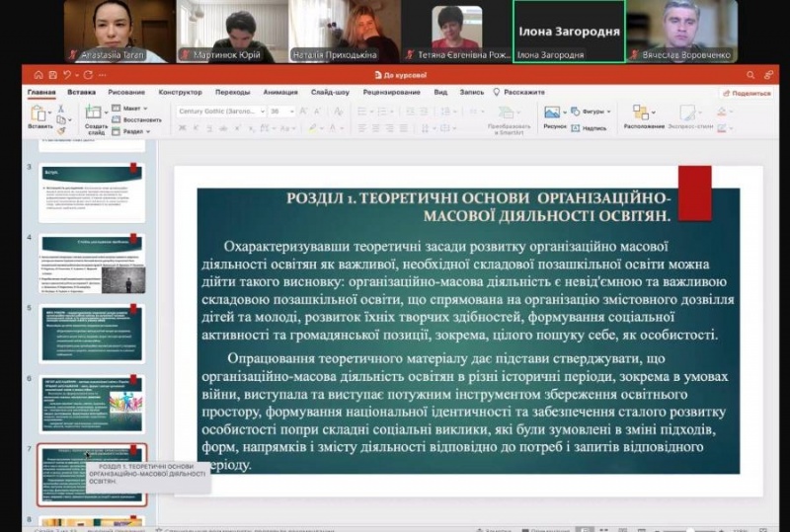The height and width of the screenshot is (532, 790).
Task: Create new slide with Создать слайд
Action: 95,115
